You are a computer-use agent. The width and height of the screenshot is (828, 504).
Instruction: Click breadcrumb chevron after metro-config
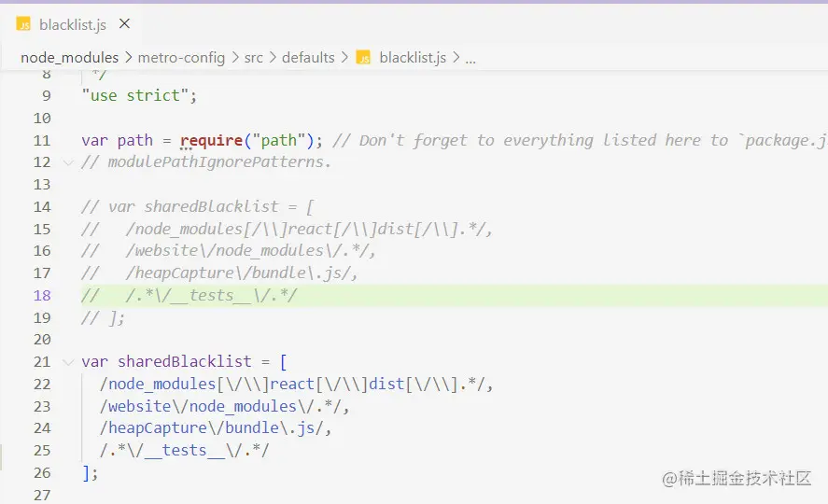point(235,58)
